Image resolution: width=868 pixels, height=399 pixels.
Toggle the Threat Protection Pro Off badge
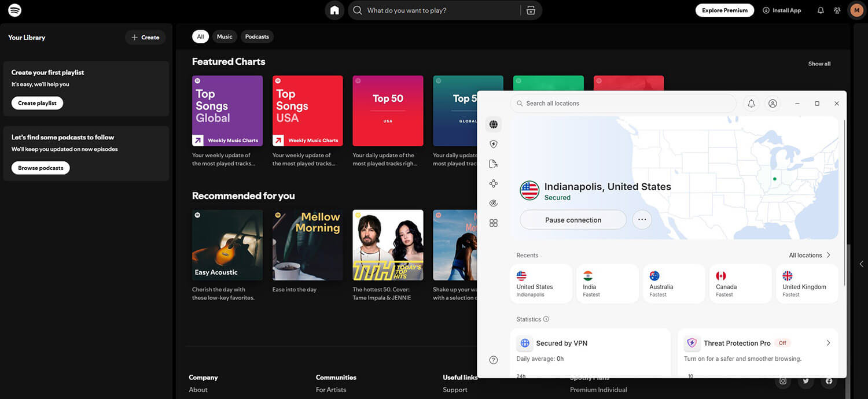click(782, 343)
